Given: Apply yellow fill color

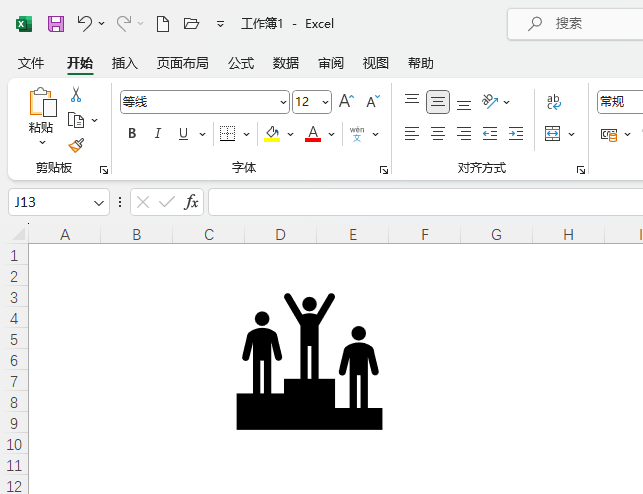Looking at the screenshot, I should pos(272,134).
